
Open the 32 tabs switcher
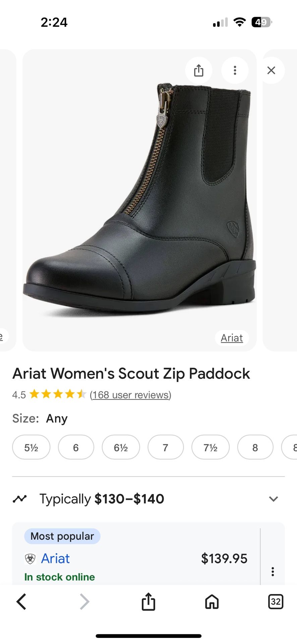tap(276, 601)
